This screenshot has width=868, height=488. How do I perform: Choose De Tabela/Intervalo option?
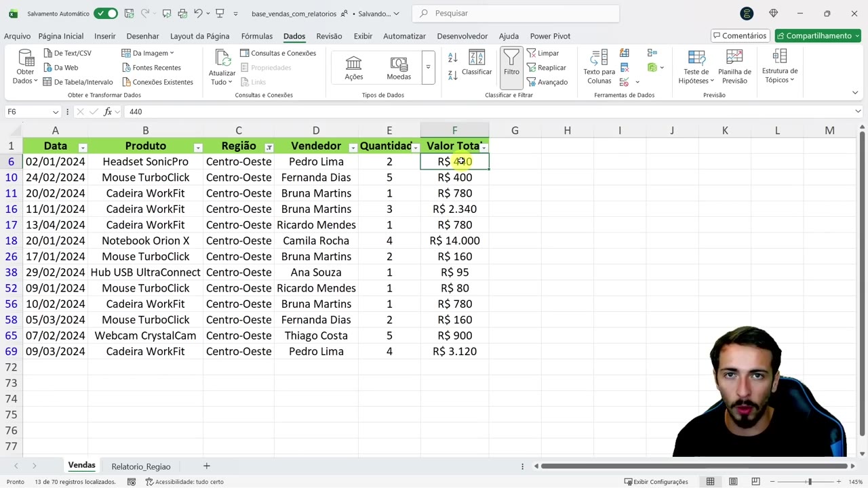pyautogui.click(x=77, y=82)
